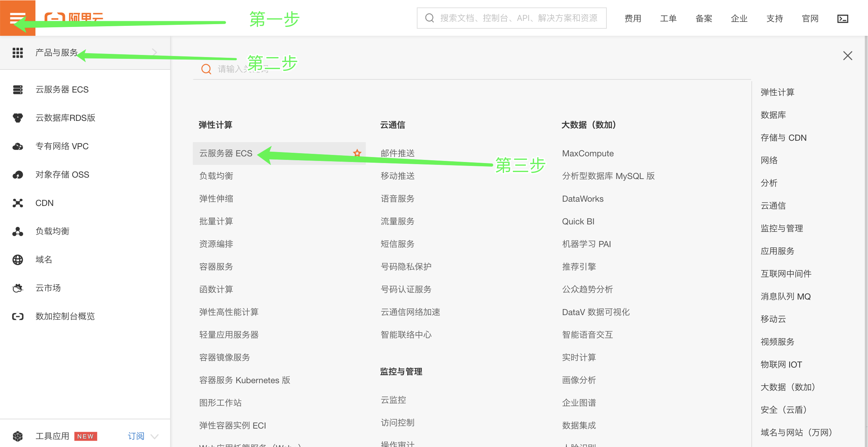Screen dimensions: 868x447
Task: Open MaxCompute product
Action: coord(588,153)
